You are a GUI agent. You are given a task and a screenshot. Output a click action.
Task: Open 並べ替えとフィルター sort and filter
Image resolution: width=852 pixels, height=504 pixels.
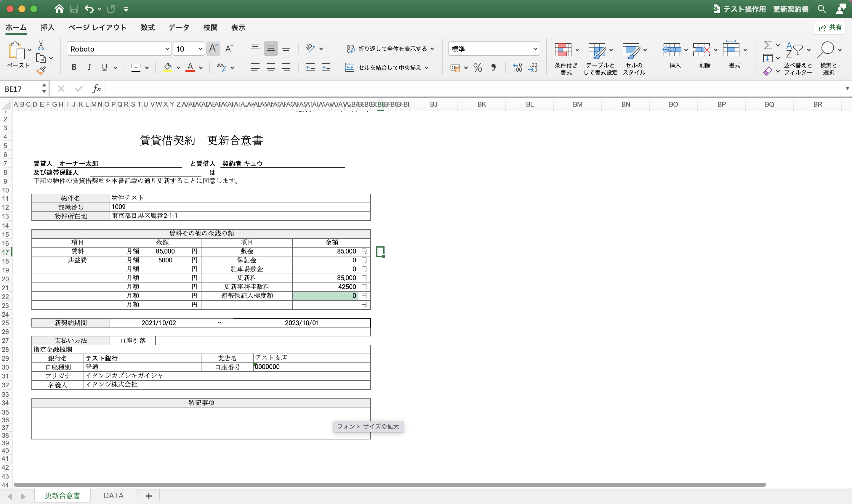point(798,58)
